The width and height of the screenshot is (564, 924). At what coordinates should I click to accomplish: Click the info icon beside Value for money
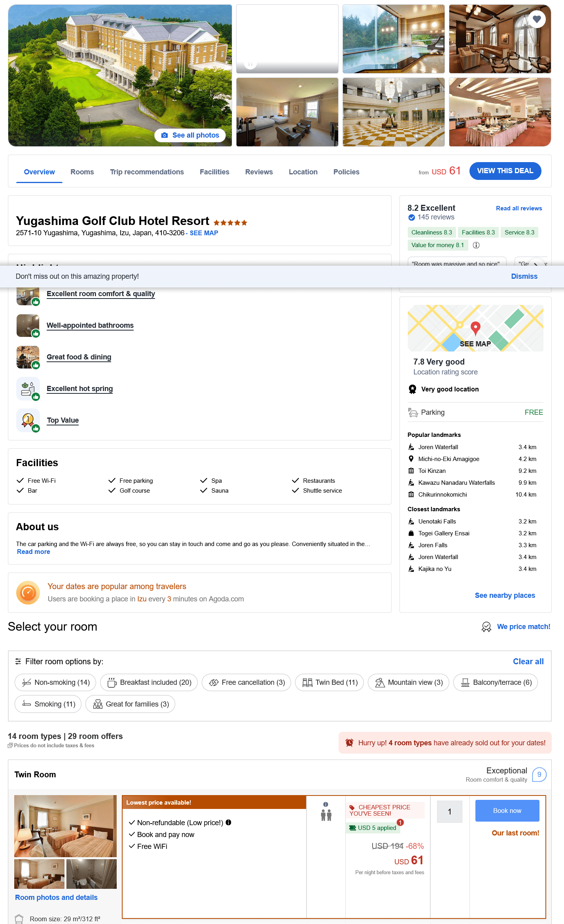tap(476, 245)
